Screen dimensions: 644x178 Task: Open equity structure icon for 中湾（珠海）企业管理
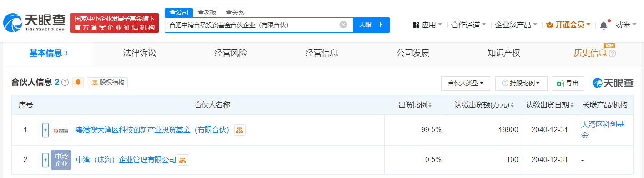pos(182,160)
